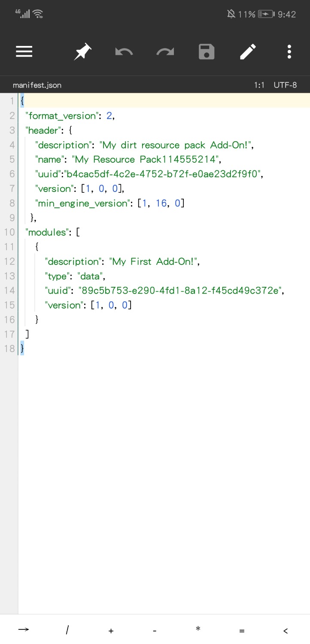Tap the "modules" key on line 10
310x644 pixels.
point(48,233)
